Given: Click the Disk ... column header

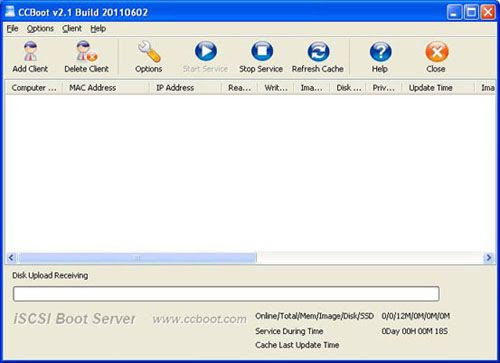Looking at the screenshot, I should (348, 88).
